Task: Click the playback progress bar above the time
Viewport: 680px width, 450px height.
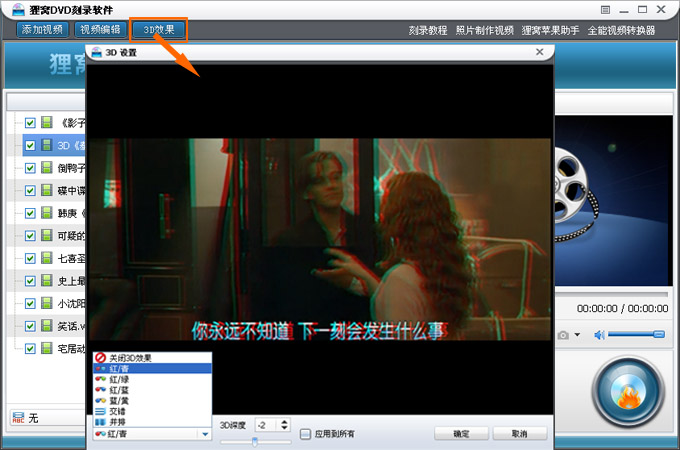Action: tap(611, 294)
